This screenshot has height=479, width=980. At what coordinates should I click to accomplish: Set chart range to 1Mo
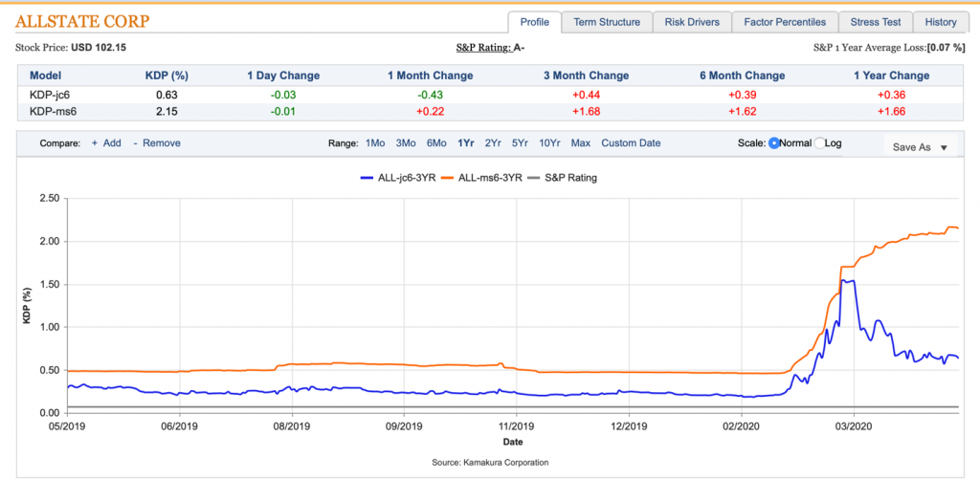[374, 143]
